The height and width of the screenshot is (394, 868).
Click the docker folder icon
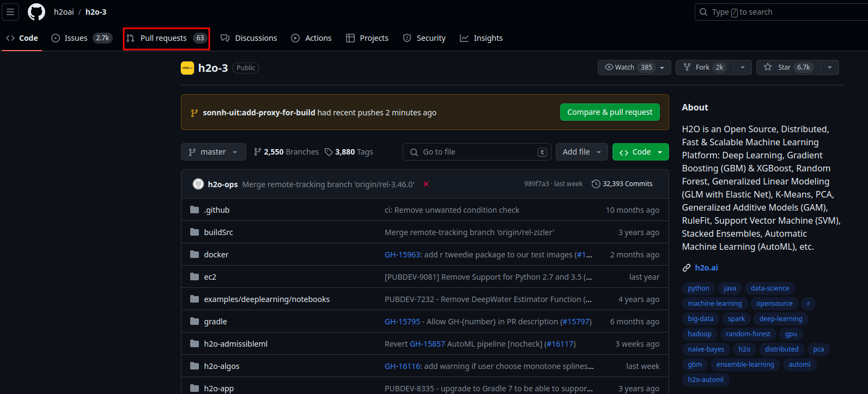tap(195, 254)
